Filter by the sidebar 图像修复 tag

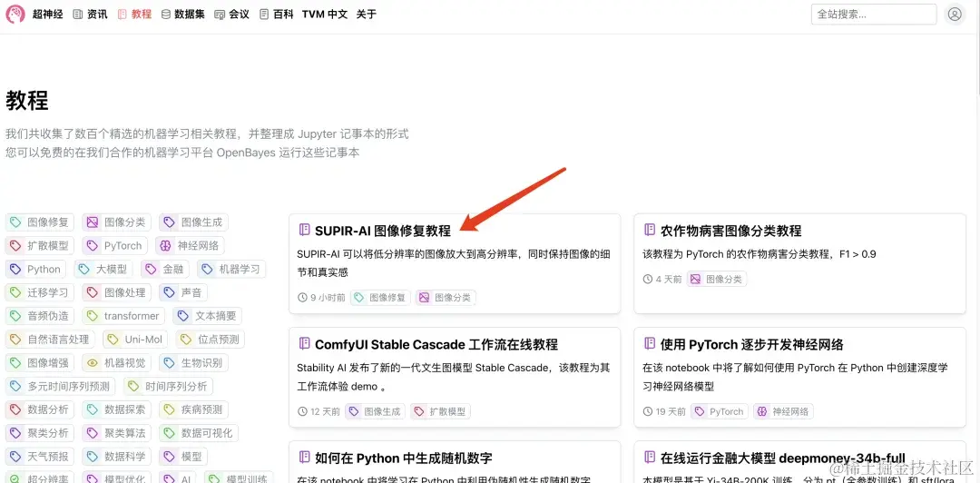(40, 222)
